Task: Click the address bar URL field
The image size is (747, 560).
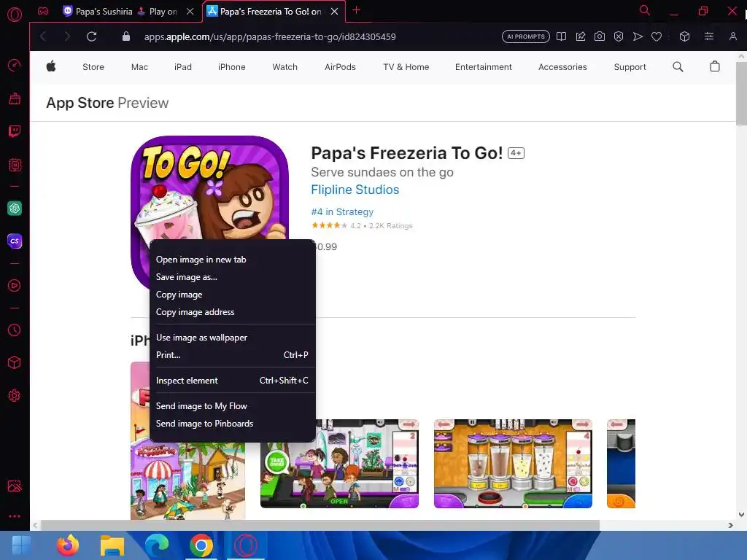Action: click(x=270, y=36)
